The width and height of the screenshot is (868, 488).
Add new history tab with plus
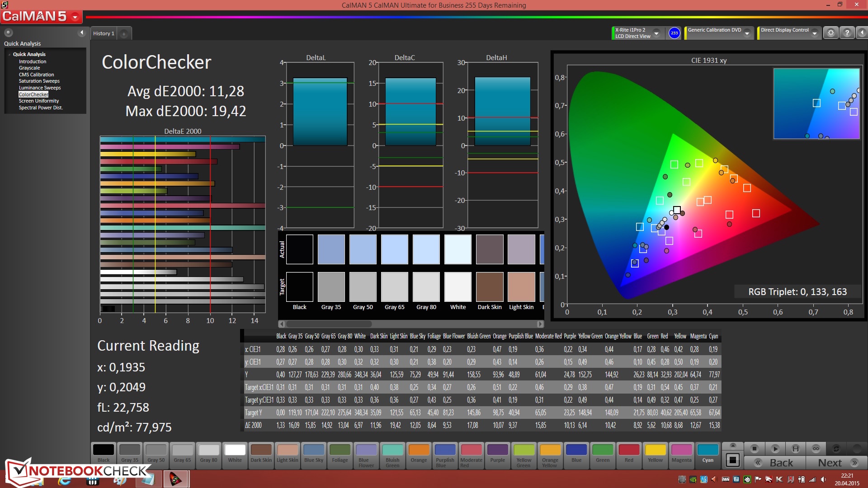[x=124, y=33]
